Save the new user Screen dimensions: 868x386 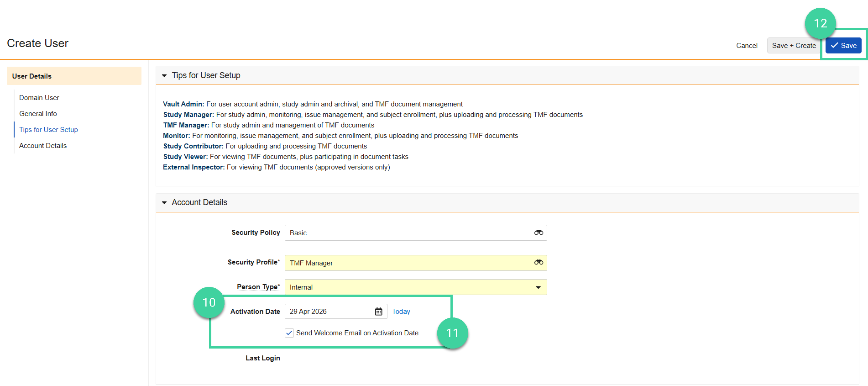(843, 46)
